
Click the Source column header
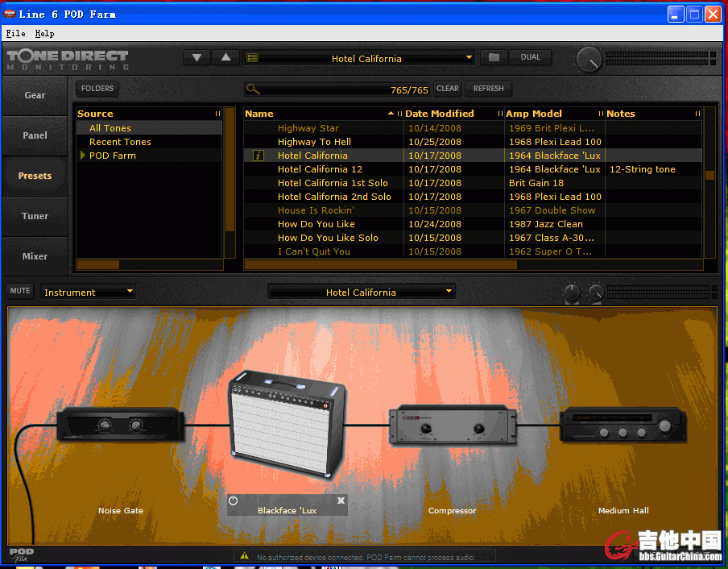[149, 114]
